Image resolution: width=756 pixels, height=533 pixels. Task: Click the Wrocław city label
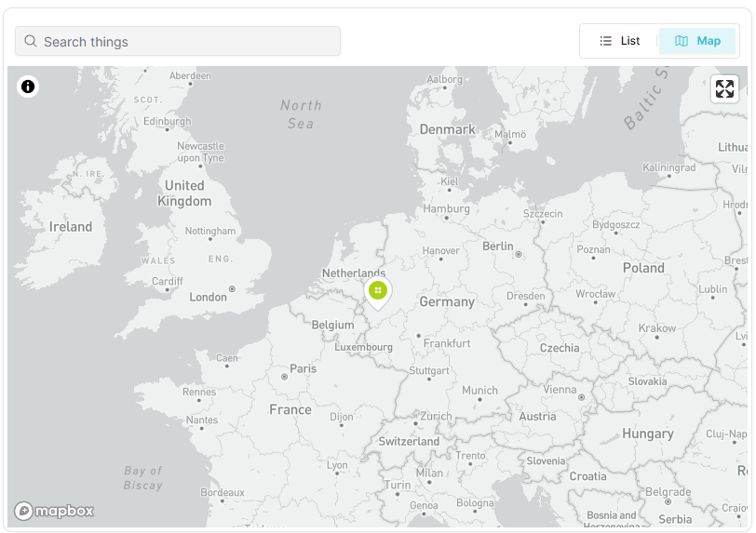tap(596, 294)
